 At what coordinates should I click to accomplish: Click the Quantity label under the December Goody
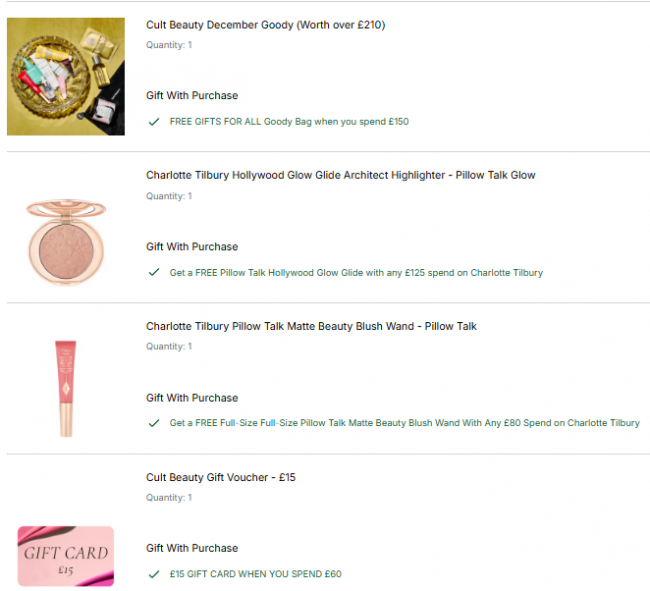click(x=169, y=45)
